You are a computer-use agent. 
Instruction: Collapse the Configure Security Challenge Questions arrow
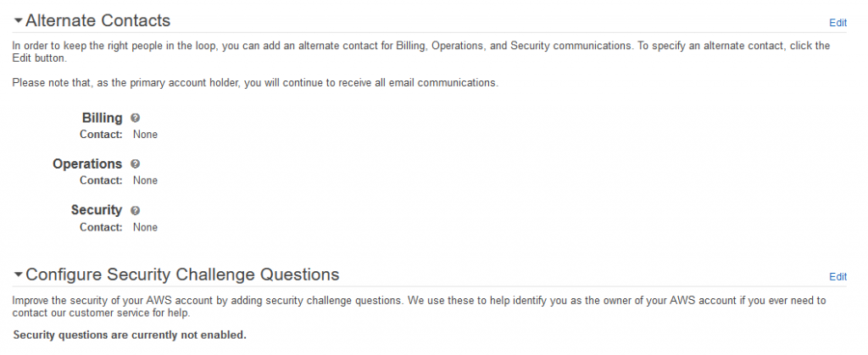pos(19,275)
